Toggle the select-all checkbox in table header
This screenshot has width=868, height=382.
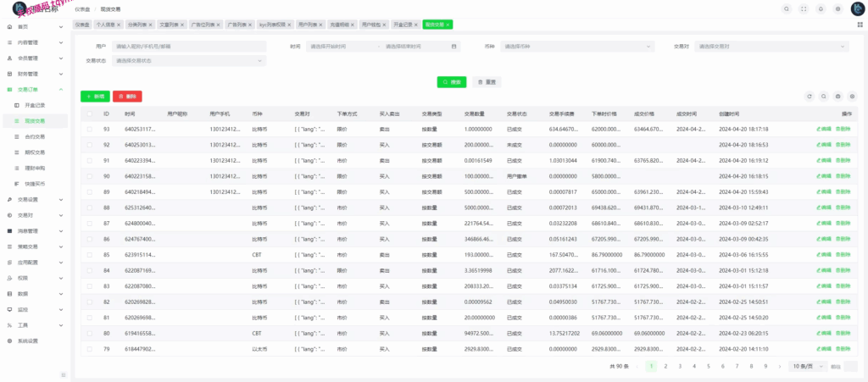coord(90,113)
